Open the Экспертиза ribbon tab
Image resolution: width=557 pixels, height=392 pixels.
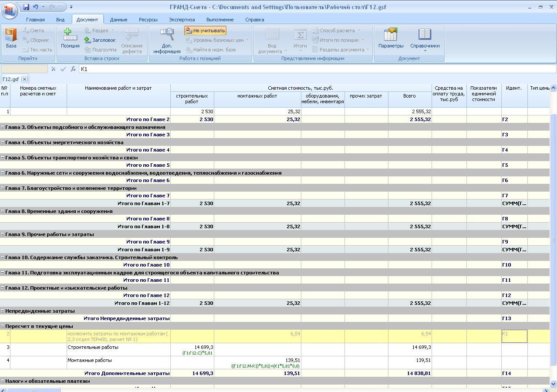182,20
